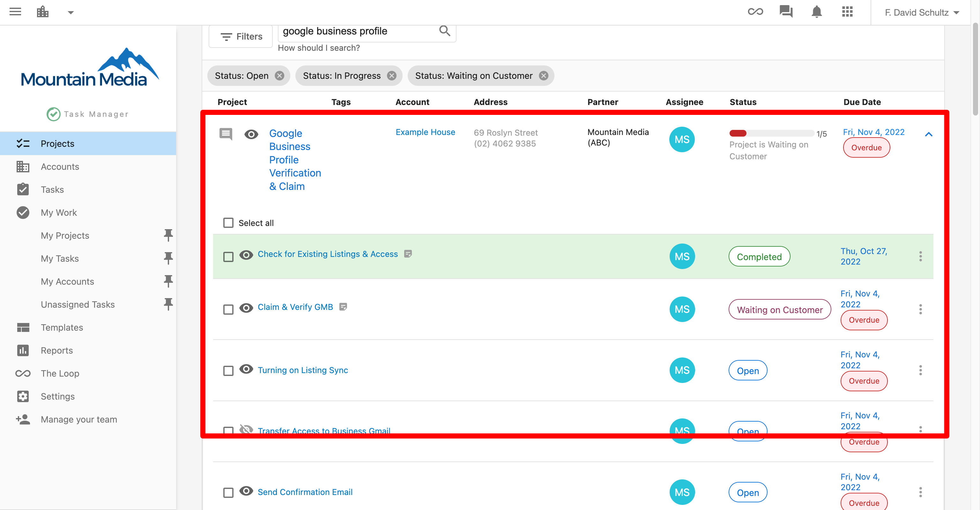Open the Turning on Listing Sync task

click(303, 370)
